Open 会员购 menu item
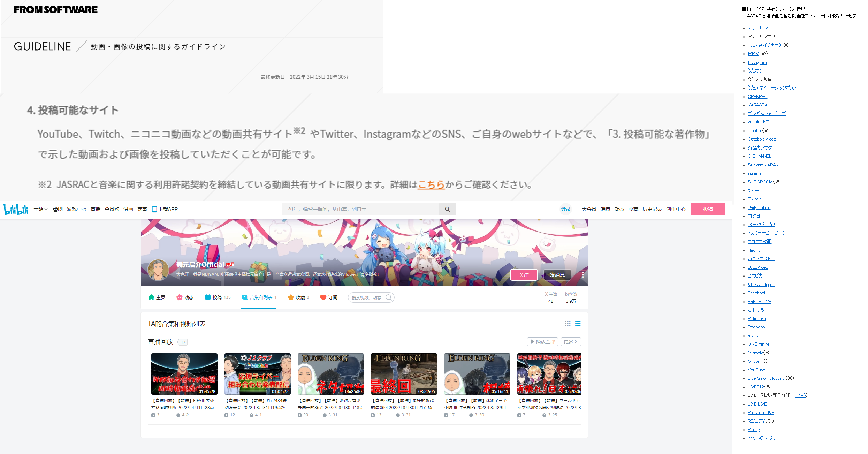 (x=112, y=209)
